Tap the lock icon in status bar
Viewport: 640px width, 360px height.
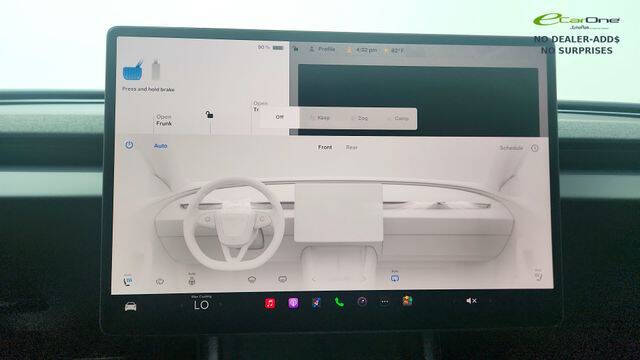[x=296, y=49]
